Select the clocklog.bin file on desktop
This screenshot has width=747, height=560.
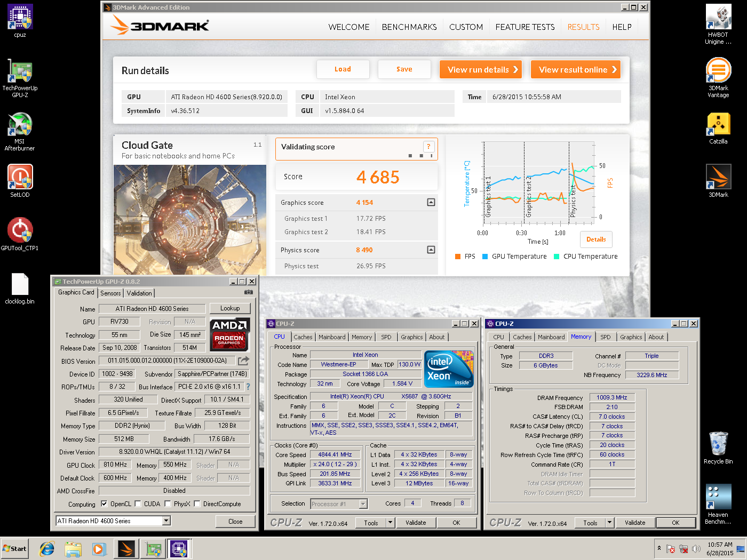[x=20, y=288]
